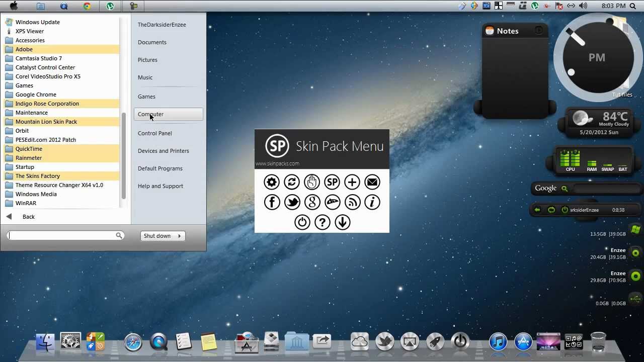Expand the Accessories folder
Viewport: 644px width, 362px height.
click(61, 40)
